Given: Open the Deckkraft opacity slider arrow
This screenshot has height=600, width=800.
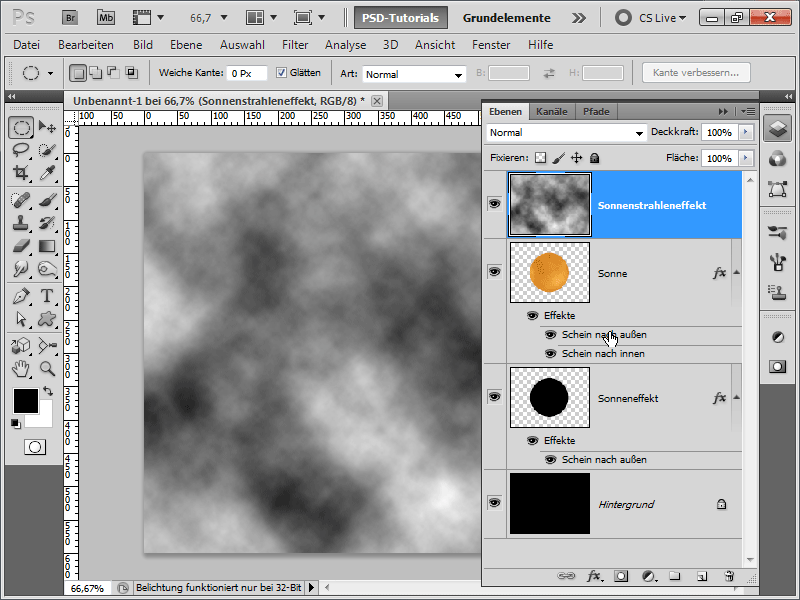Looking at the screenshot, I should [746, 132].
